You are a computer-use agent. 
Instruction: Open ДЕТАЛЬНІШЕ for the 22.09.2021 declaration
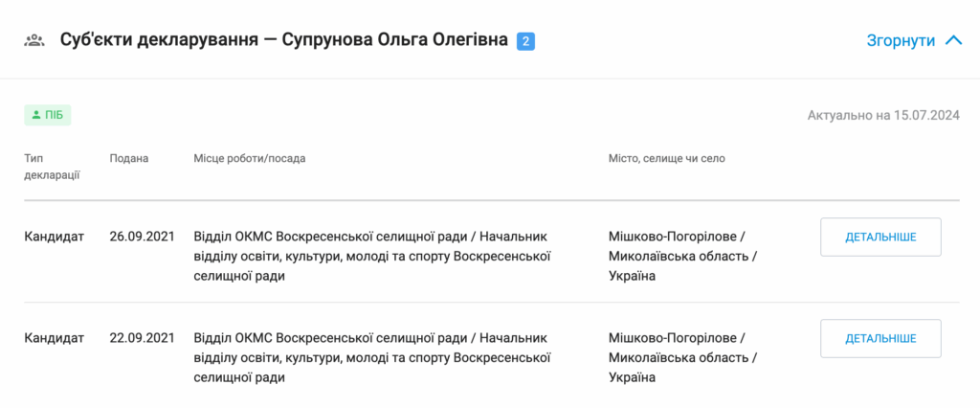pos(880,338)
